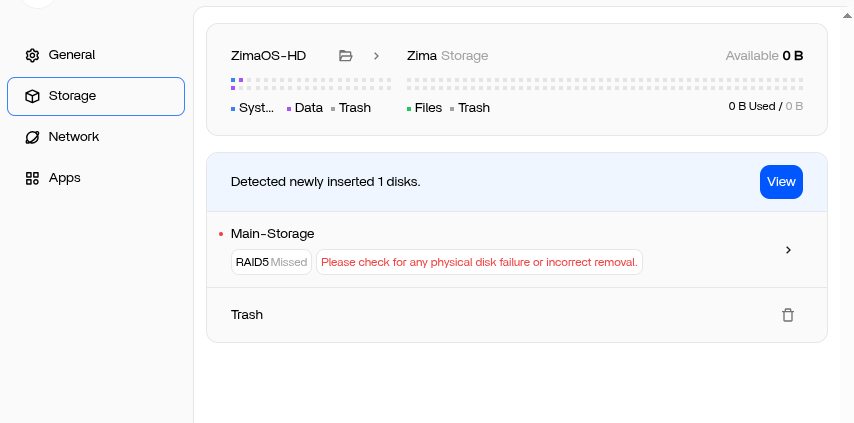This screenshot has height=423, width=854.
Task: Click the green Files legend swatch
Action: coord(408,109)
